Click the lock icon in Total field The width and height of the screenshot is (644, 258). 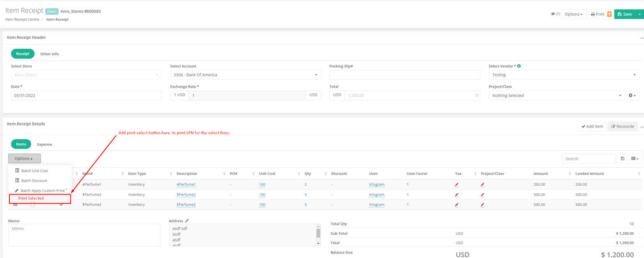(x=476, y=96)
